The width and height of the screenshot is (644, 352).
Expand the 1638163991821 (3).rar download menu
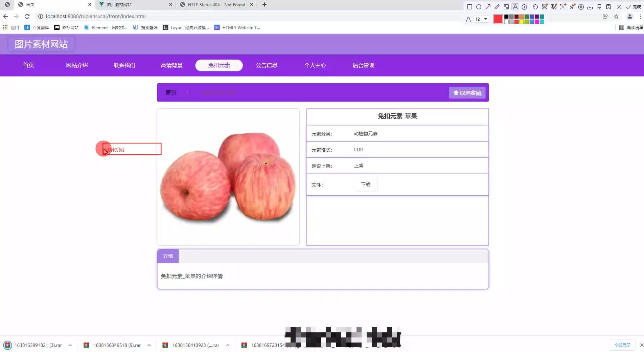click(70, 345)
